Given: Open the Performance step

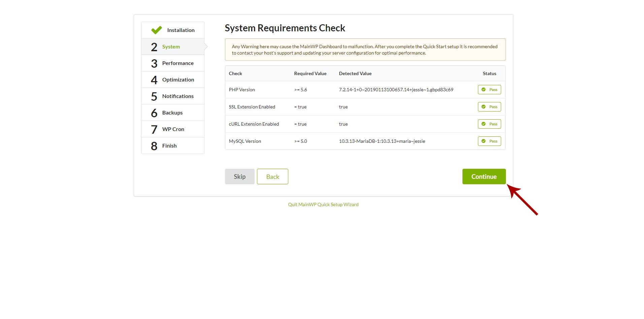Looking at the screenshot, I should tap(178, 63).
